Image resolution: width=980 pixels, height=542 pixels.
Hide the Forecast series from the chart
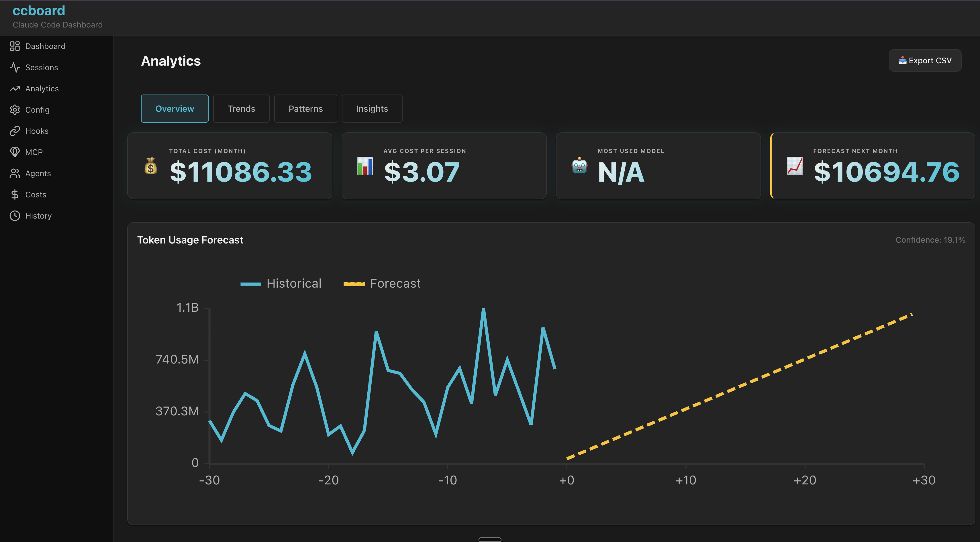pyautogui.click(x=395, y=283)
